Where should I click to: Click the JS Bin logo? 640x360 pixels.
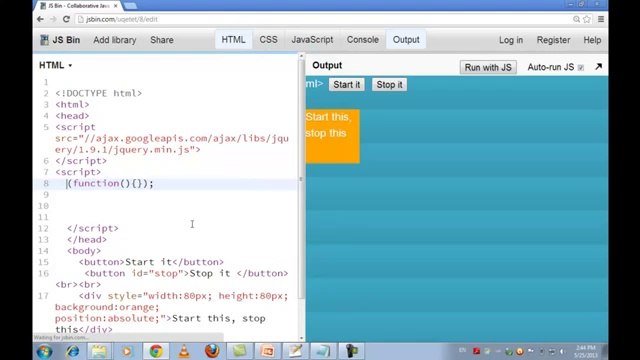60,40
